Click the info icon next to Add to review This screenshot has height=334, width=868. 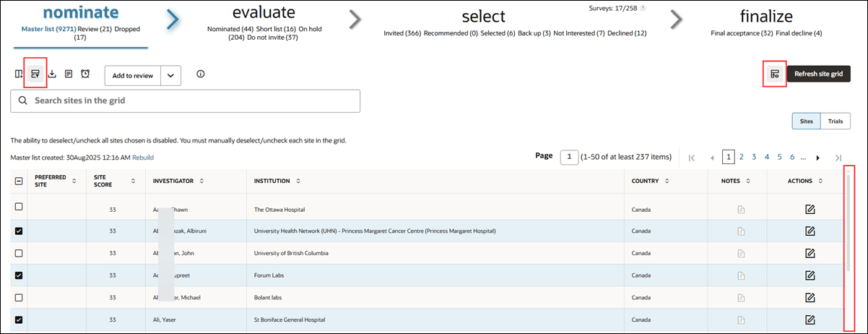point(201,74)
